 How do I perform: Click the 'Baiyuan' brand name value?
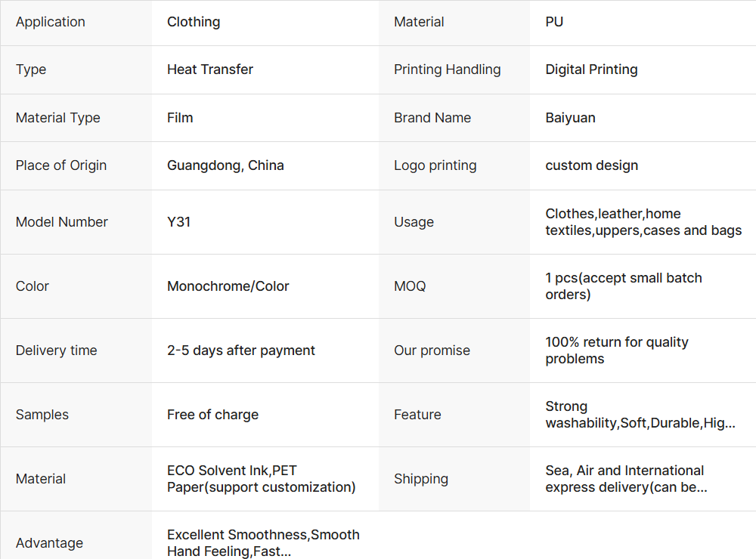[570, 118]
